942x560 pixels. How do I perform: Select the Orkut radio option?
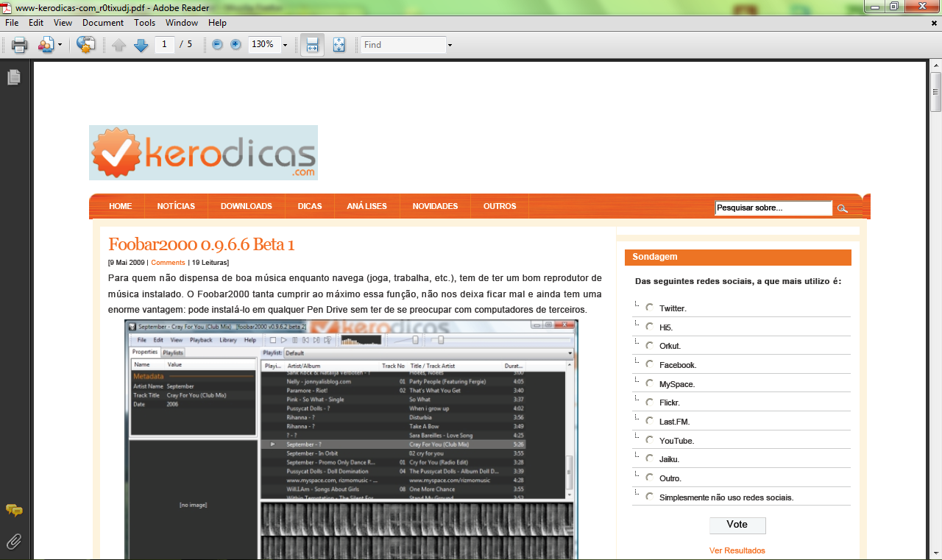point(649,345)
